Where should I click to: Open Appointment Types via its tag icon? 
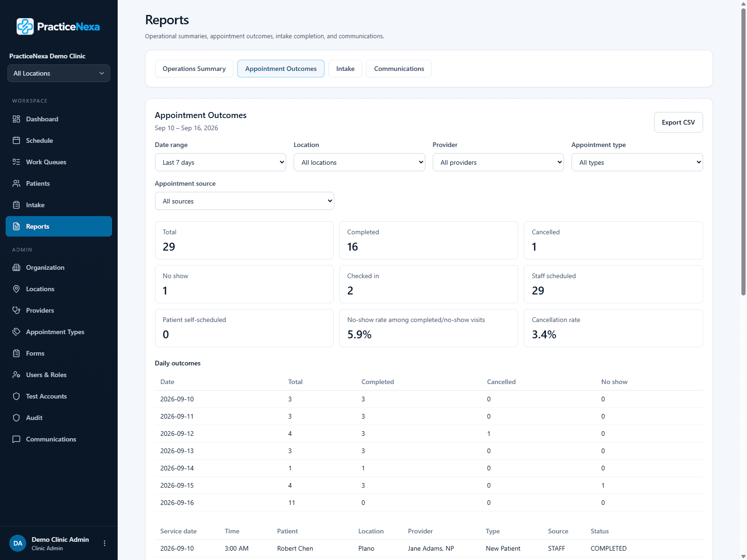click(x=16, y=332)
